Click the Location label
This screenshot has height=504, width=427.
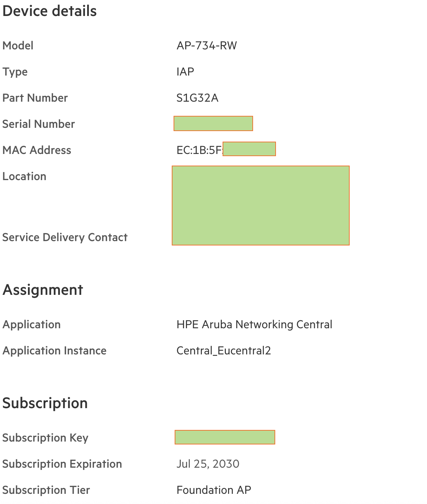(x=24, y=176)
